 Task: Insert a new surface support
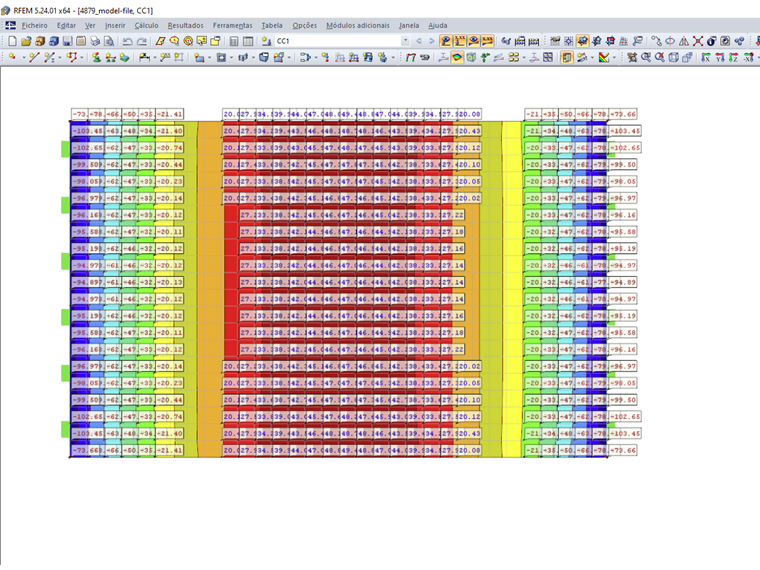pyautogui.click(x=125, y=57)
